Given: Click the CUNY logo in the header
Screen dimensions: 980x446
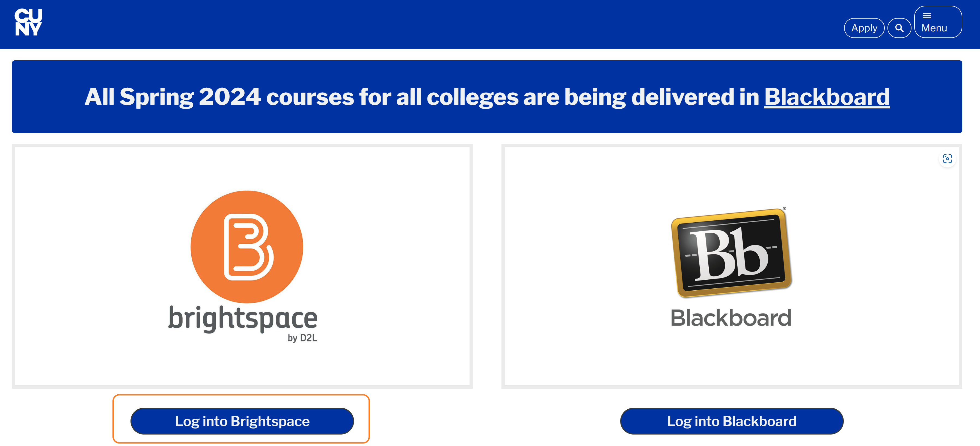Looking at the screenshot, I should click(28, 22).
